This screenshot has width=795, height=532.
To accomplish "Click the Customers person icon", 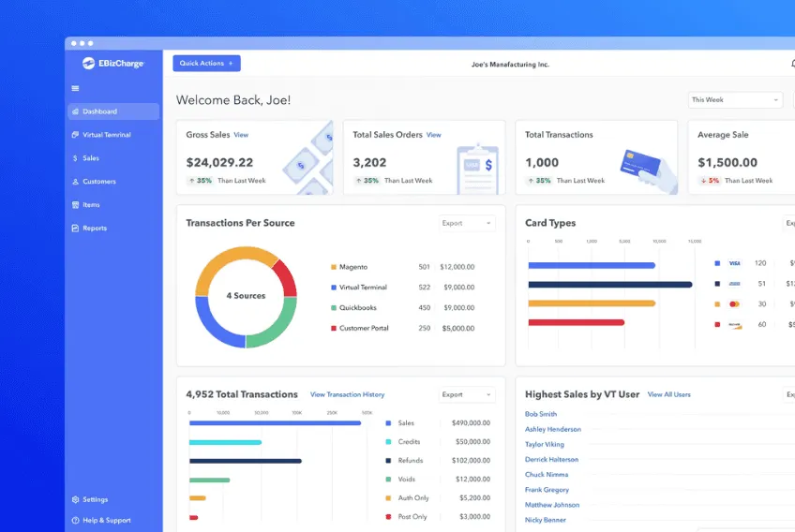I will [76, 182].
